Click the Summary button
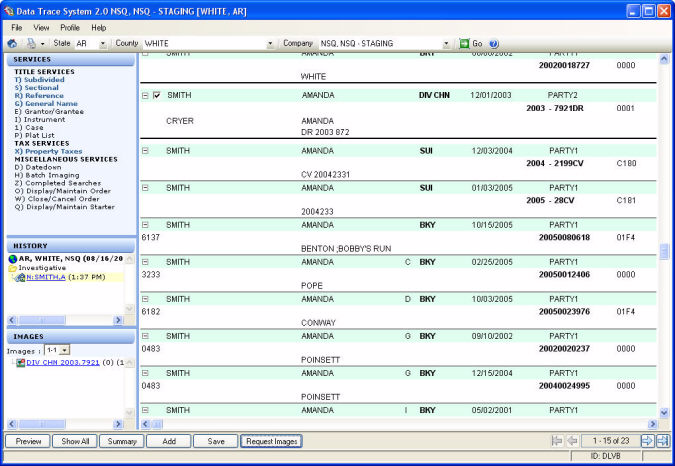This screenshot has width=675, height=466. tap(122, 441)
